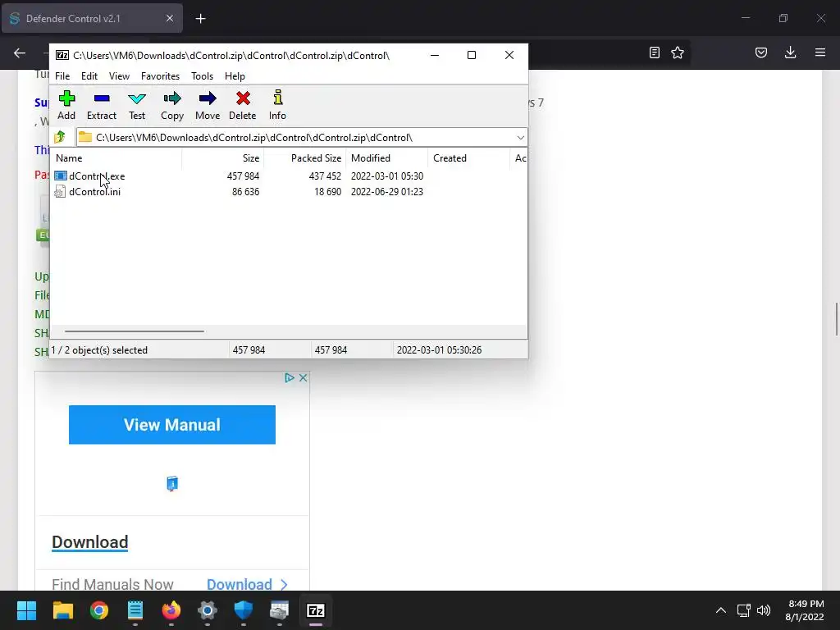Click the Download link beside Find Manuals Now
The height and width of the screenshot is (630, 840).
[247, 584]
